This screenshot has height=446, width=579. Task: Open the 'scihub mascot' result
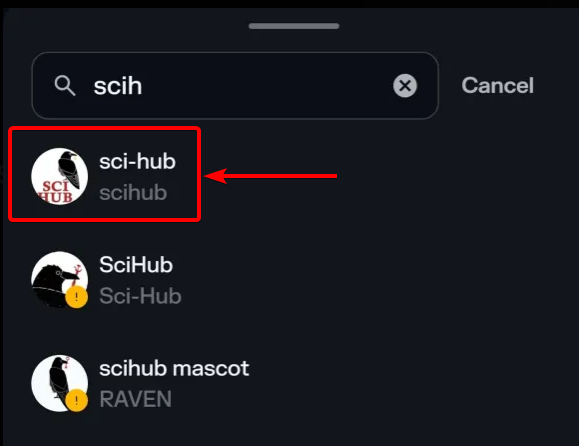point(174,368)
